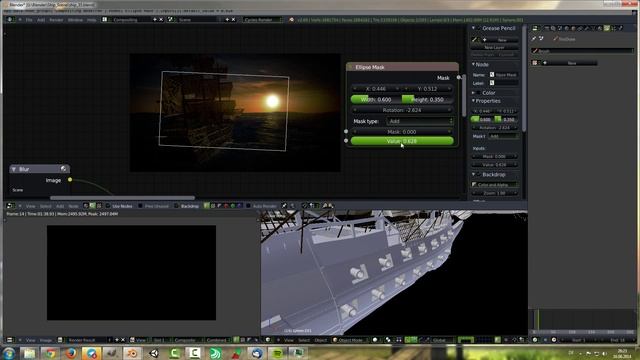Toggle the Grease Pencil panel checkbox
640x360 pixels.
pos(479,28)
